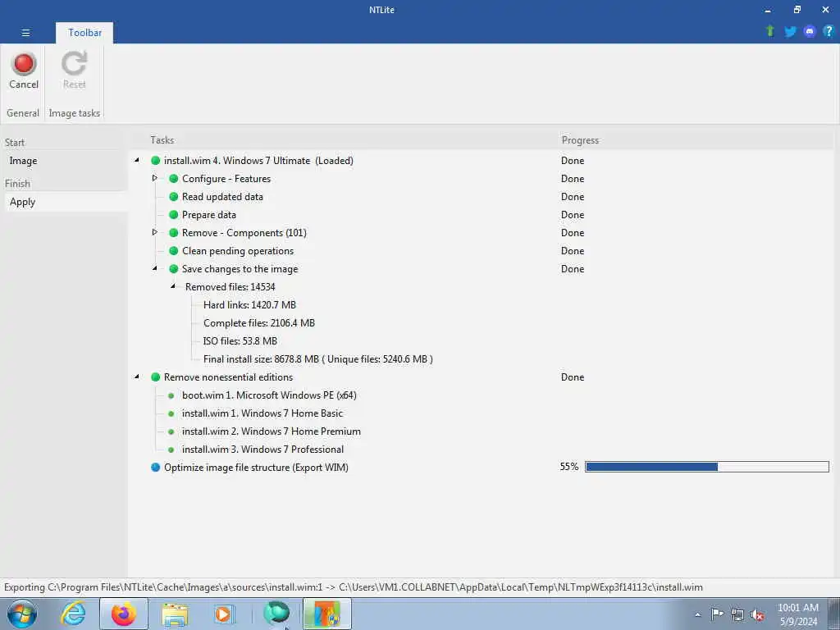
Task: Select Apply in the left sidebar
Action: click(22, 202)
